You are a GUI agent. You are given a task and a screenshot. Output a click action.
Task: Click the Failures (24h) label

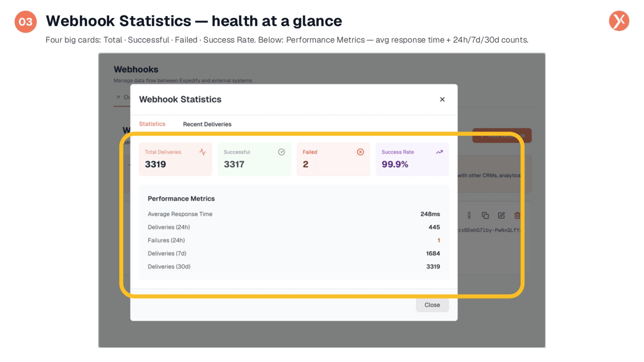pos(166,241)
